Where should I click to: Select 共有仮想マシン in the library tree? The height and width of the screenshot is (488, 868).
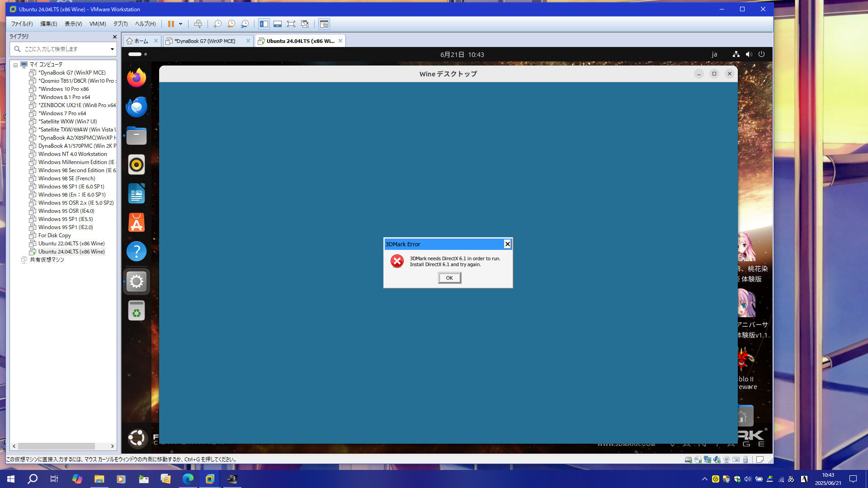(x=47, y=260)
